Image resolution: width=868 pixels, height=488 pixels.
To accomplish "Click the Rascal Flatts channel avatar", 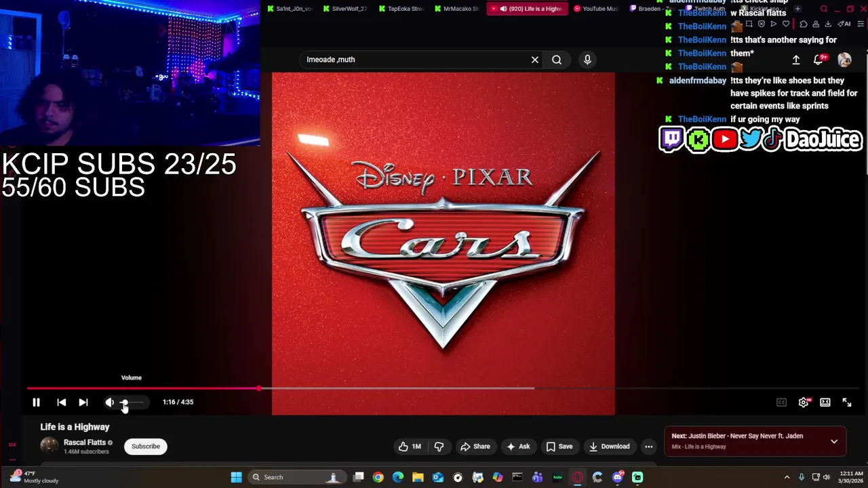I will tap(49, 445).
